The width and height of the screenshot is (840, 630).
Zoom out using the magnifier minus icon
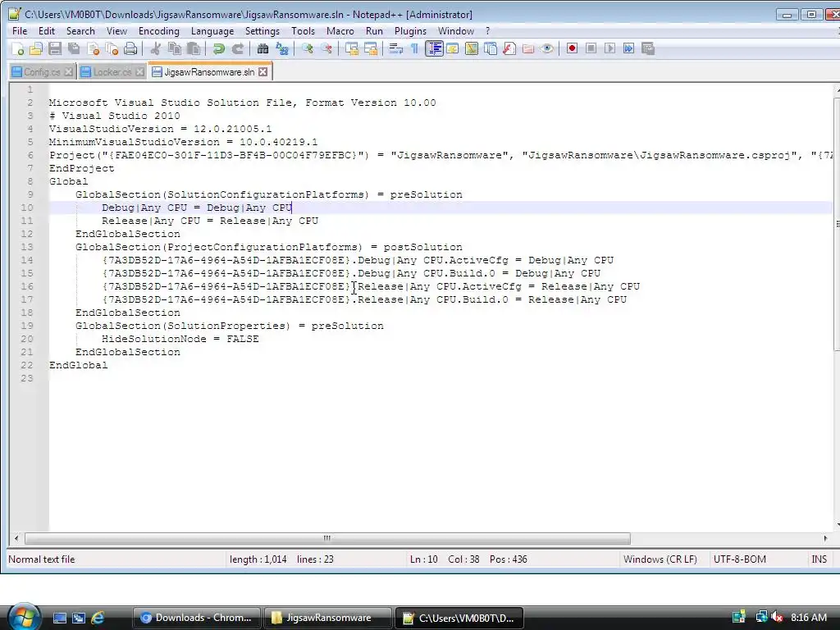[x=326, y=49]
